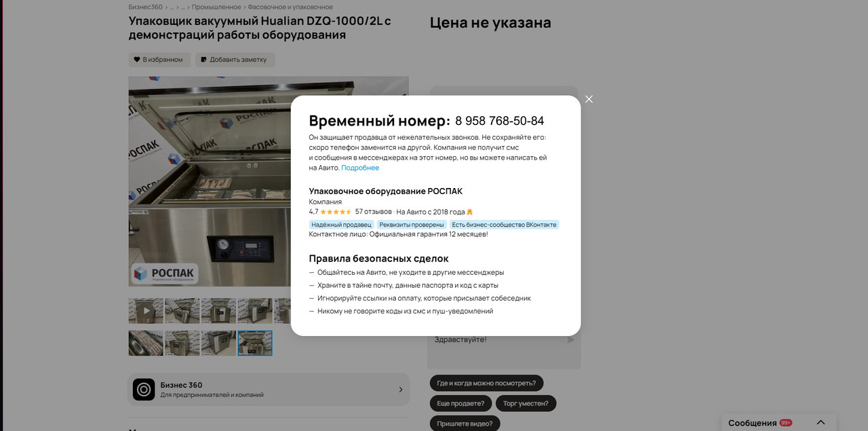The image size is (868, 431).
Task: Open the 57 отзывов reviews link
Action: click(373, 212)
